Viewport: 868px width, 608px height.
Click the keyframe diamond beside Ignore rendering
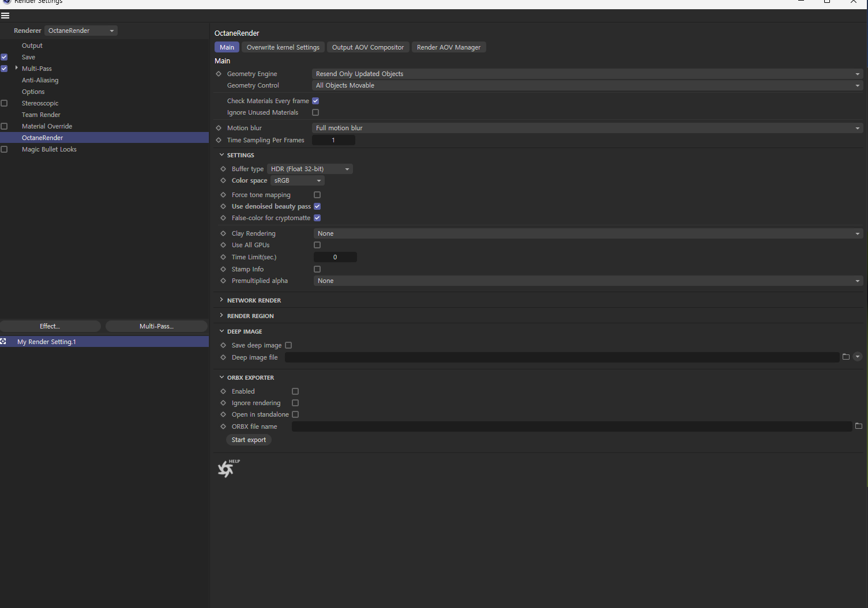pyautogui.click(x=223, y=403)
